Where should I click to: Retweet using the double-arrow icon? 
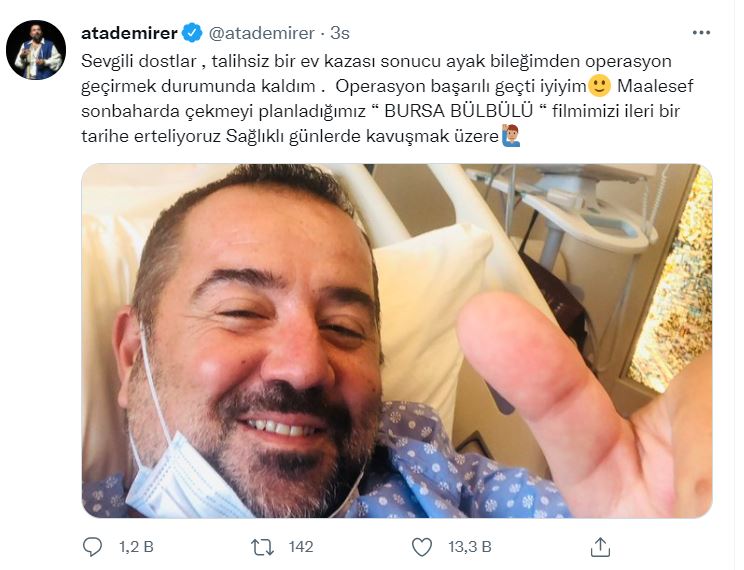[x=262, y=547]
